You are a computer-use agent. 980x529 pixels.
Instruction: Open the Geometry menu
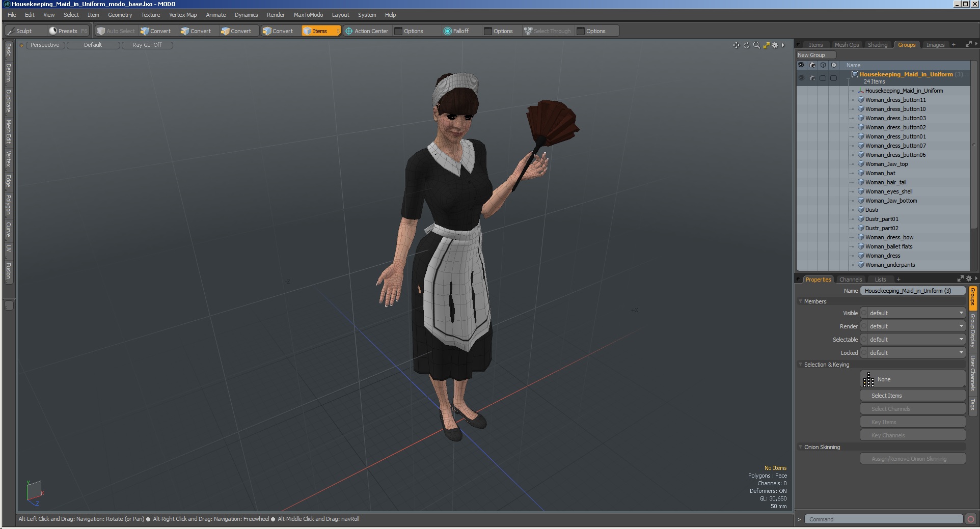point(120,15)
